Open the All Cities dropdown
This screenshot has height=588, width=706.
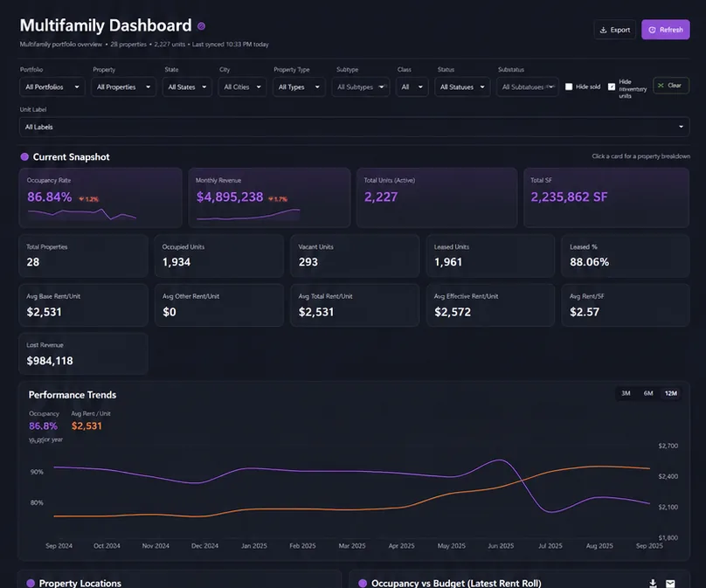[x=242, y=86]
